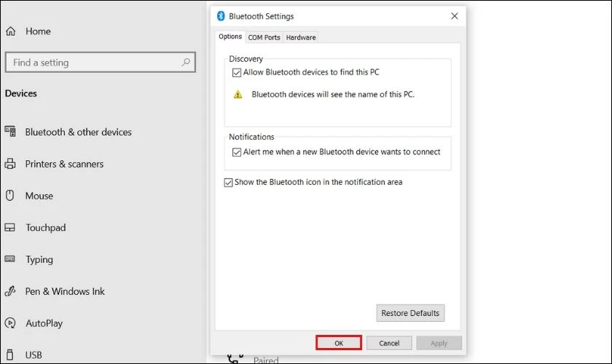Toggle Alert me when new device connects
612x364 pixels.
[237, 152]
